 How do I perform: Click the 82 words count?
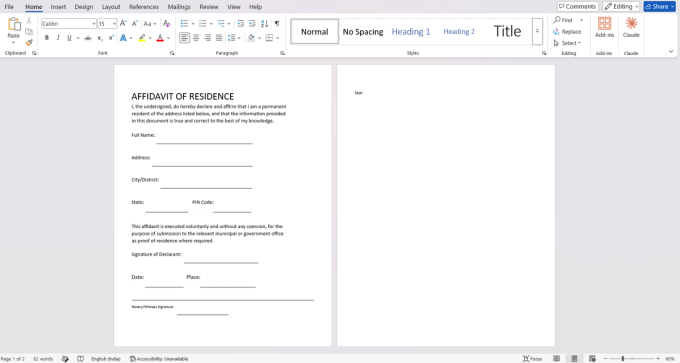[43, 359]
